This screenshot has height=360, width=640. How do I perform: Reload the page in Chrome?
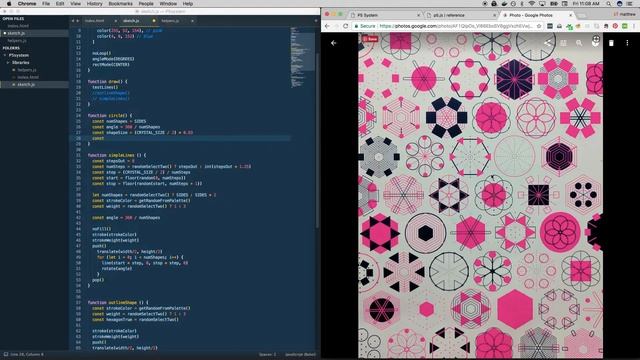click(x=345, y=26)
